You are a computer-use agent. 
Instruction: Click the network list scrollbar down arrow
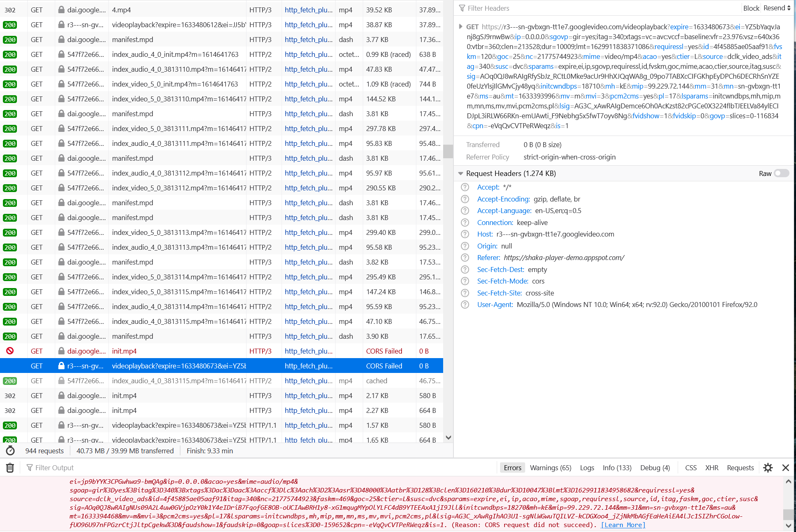point(448,438)
